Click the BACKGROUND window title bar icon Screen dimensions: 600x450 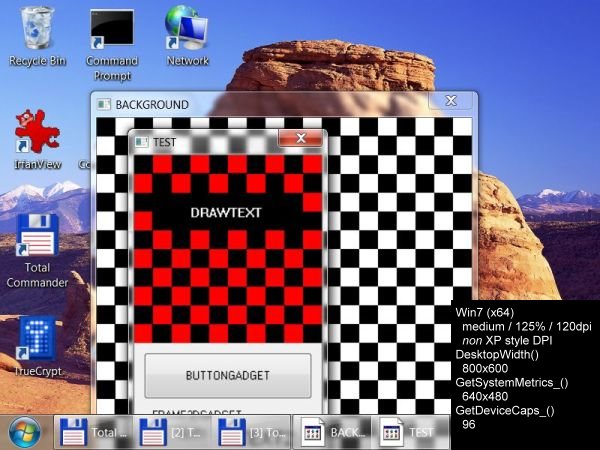103,104
